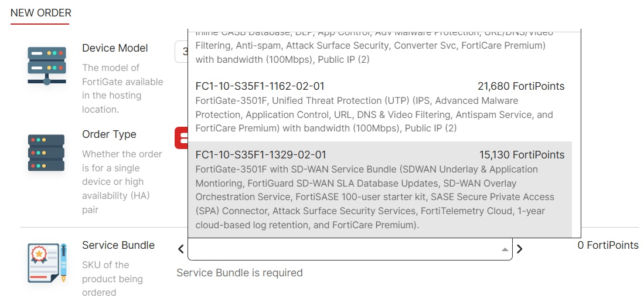
Task: Click the Order Type server rack icon
Action: coord(46,153)
